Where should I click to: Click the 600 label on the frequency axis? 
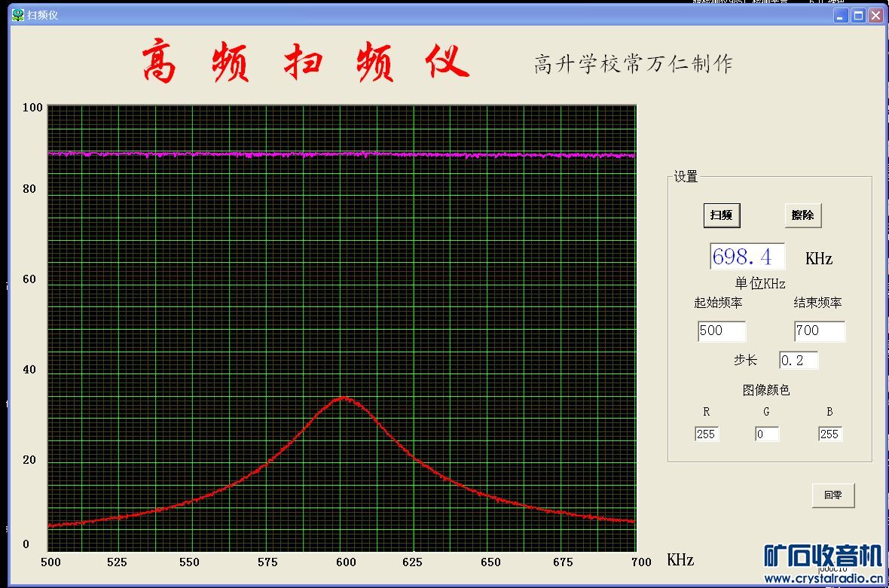(346, 562)
